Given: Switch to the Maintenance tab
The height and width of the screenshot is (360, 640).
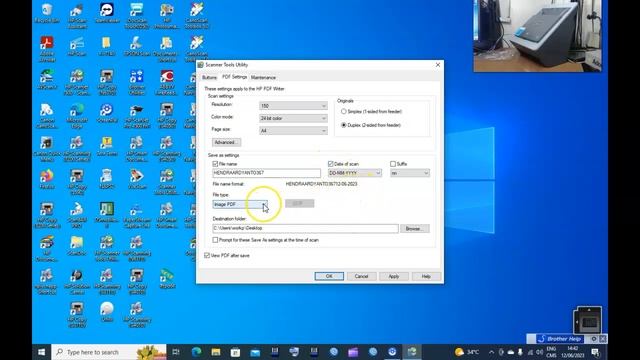Looking at the screenshot, I should pos(263,78).
